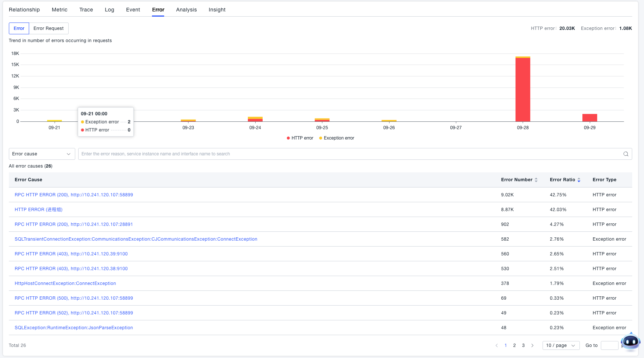The image size is (644, 358).
Task: Go to previous page arrow
Action: [x=496, y=345]
